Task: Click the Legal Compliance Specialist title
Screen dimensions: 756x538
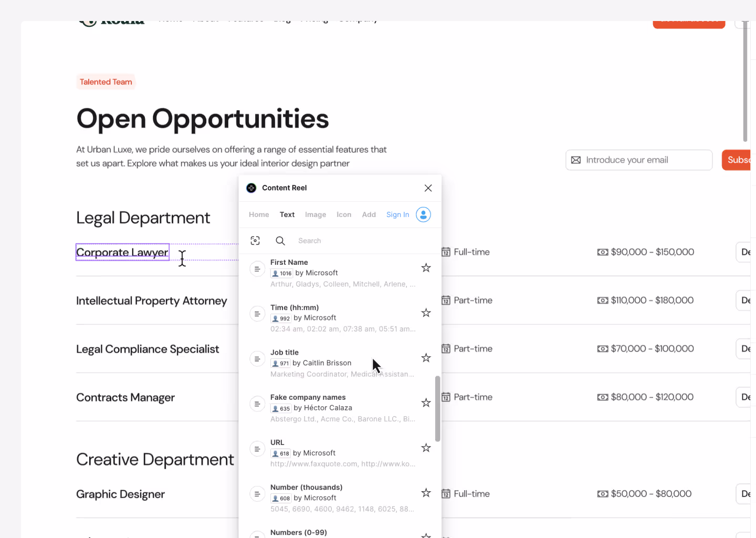Action: click(x=148, y=349)
